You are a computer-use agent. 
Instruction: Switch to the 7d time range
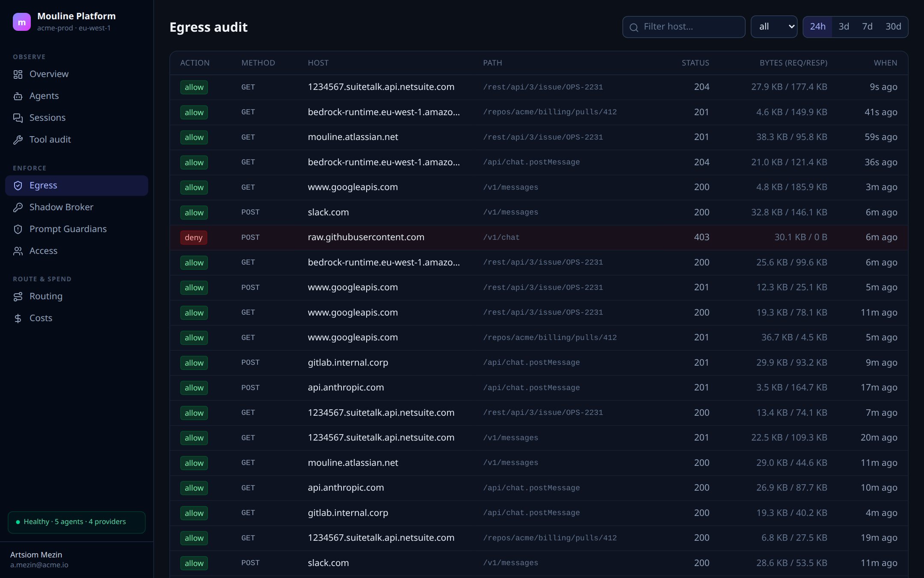coord(867,27)
